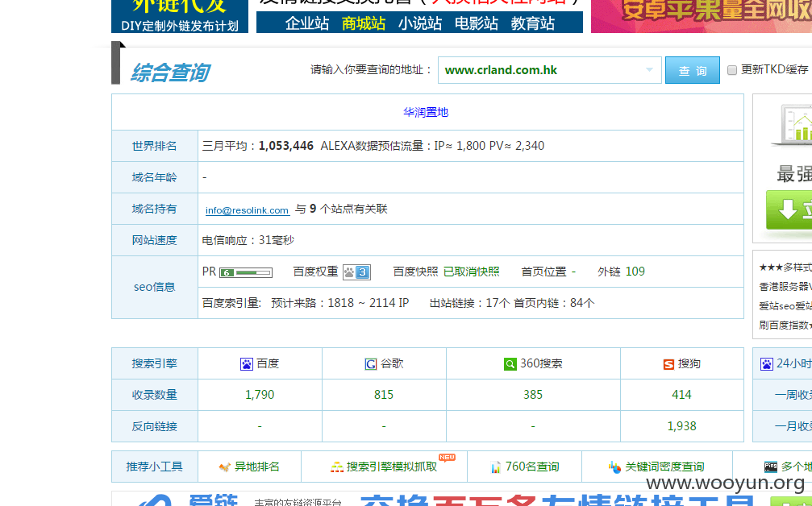
Task: Click the 推荐小工具 label
Action: (154, 467)
